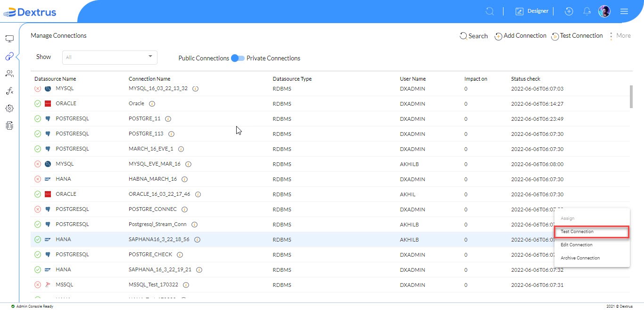The width and height of the screenshot is (644, 310).
Task: Click the header plus circle icon
Action: click(569, 11)
